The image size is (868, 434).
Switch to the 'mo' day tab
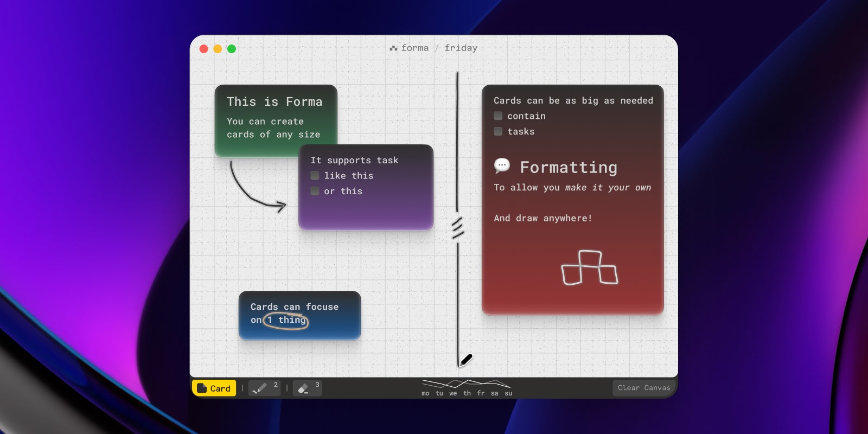(425, 393)
